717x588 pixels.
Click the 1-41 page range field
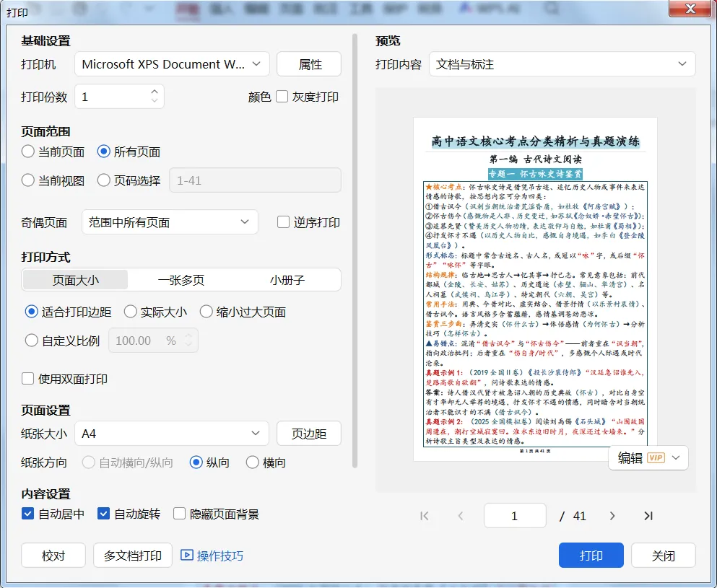tap(255, 180)
